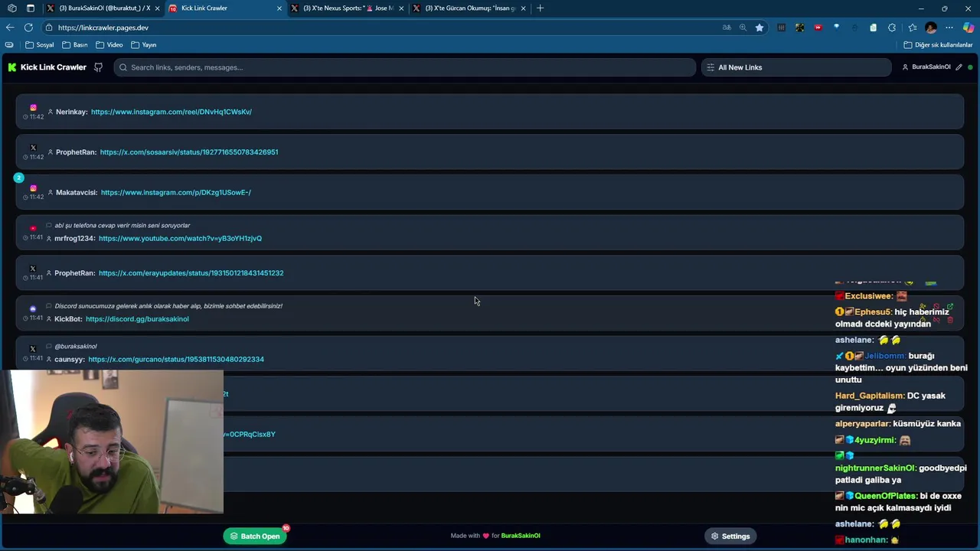Click the X icon on ProphetRan sosaarsiv row
This screenshot has height=551, width=980.
click(x=33, y=148)
